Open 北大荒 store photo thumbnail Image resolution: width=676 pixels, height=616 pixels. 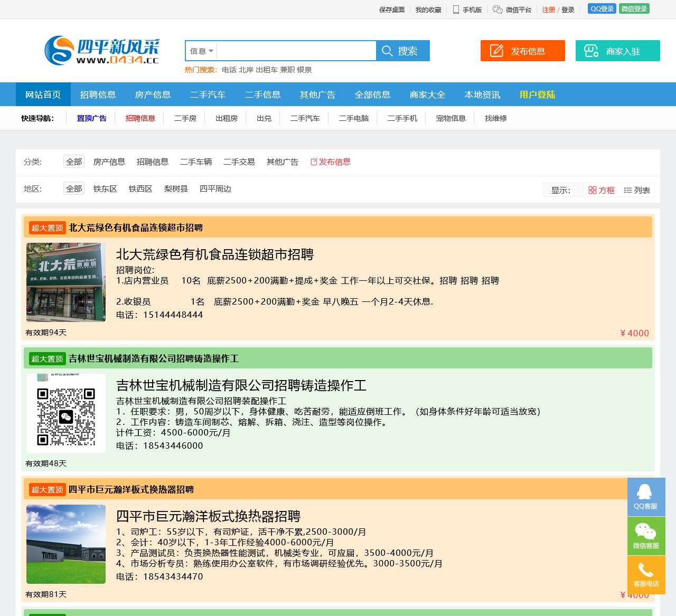coord(66,282)
